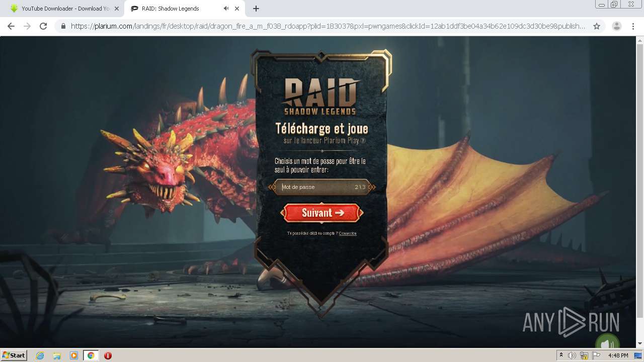Image resolution: width=644 pixels, height=362 pixels.
Task: Open the Connexion login link
Action: coord(348,233)
